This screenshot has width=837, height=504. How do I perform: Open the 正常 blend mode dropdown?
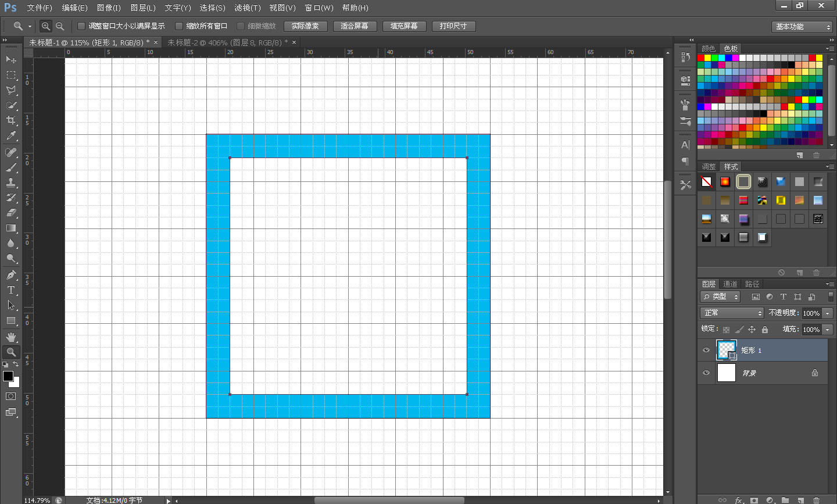732,313
